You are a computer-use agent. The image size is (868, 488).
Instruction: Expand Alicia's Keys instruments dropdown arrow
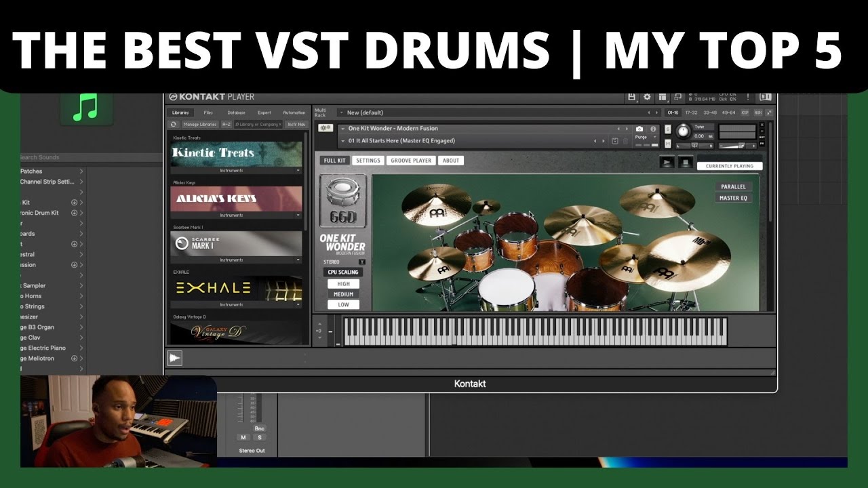pos(298,216)
